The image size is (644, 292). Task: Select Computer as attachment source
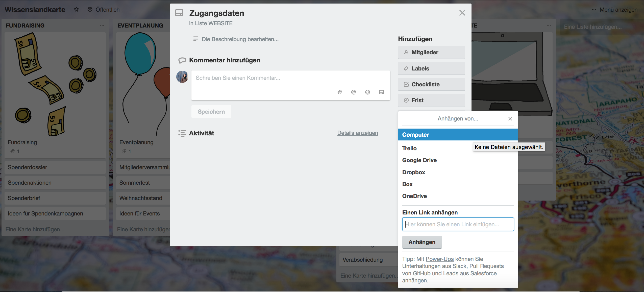click(x=458, y=135)
